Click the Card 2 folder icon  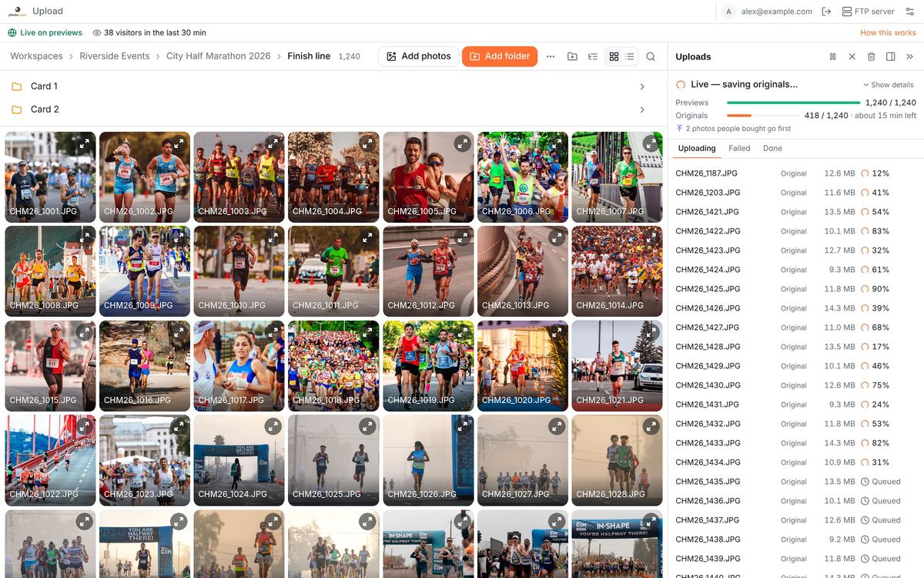16,109
